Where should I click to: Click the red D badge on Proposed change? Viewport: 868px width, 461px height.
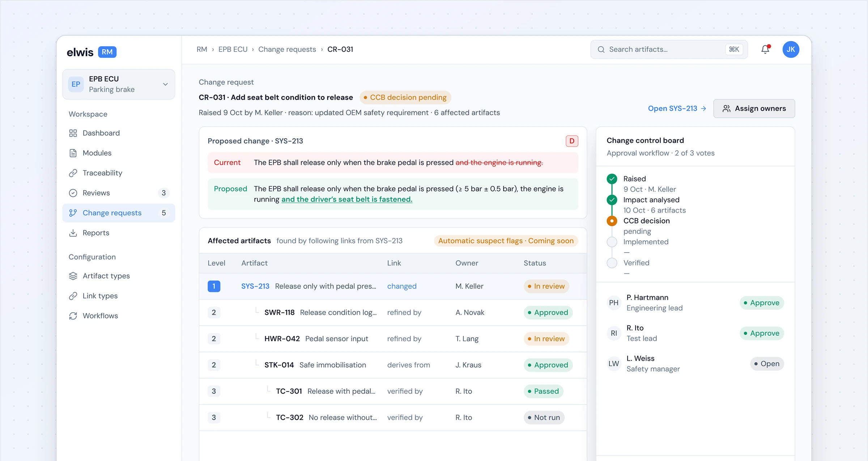572,141
